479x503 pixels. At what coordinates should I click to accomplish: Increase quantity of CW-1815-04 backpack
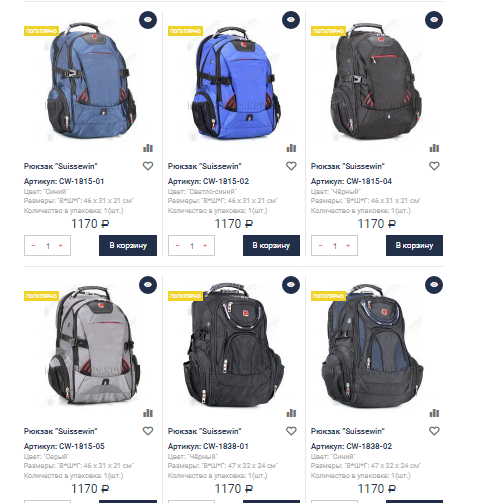pyautogui.click(x=348, y=246)
